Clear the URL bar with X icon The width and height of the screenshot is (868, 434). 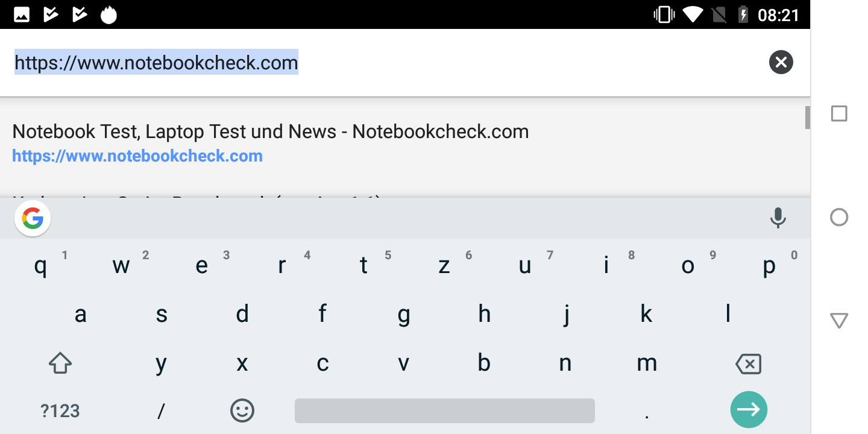point(781,62)
